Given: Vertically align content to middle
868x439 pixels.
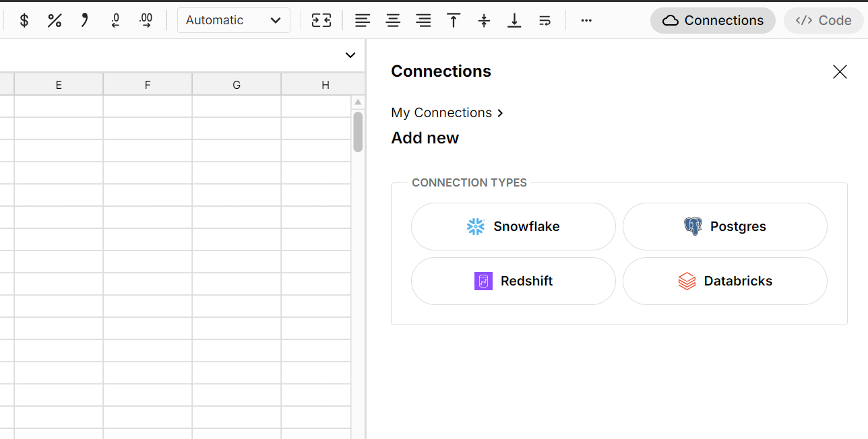Looking at the screenshot, I should [x=484, y=20].
